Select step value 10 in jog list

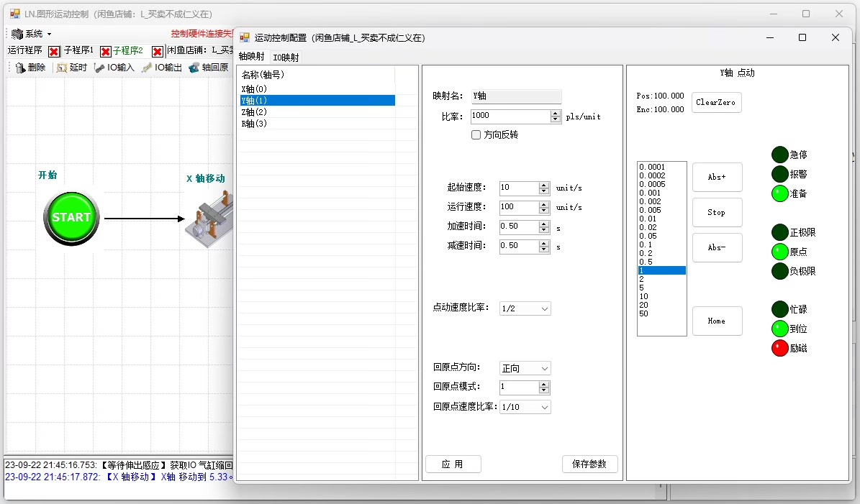[661, 296]
